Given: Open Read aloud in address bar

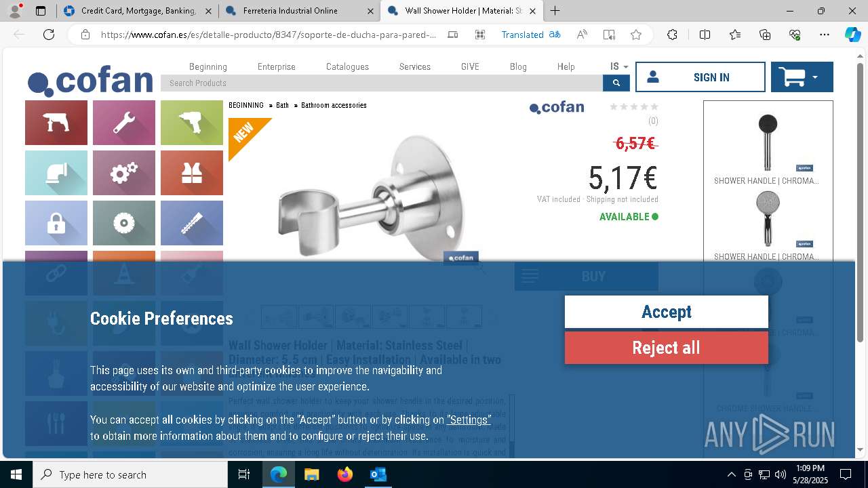Looking at the screenshot, I should click(582, 35).
